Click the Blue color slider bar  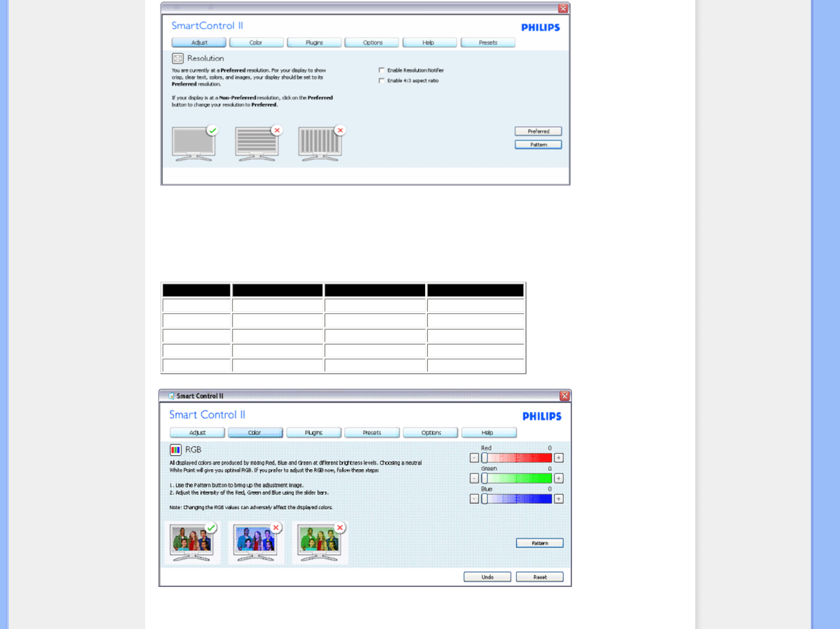[x=516, y=499]
